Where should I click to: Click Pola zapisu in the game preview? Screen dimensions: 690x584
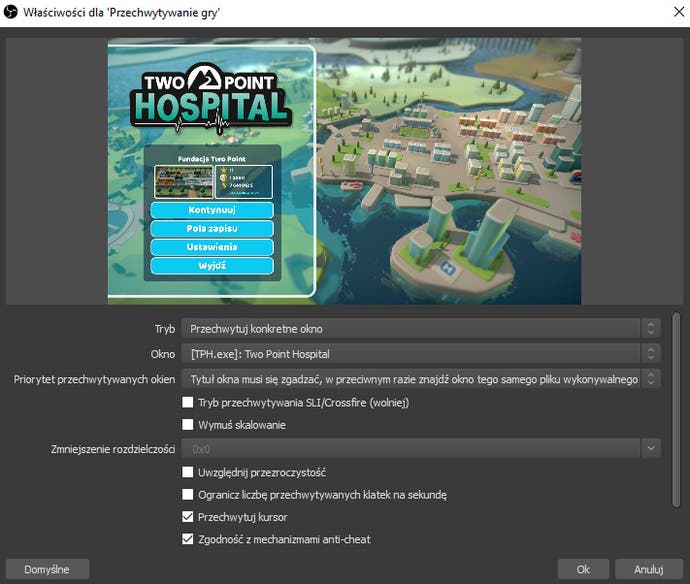pyautogui.click(x=212, y=228)
